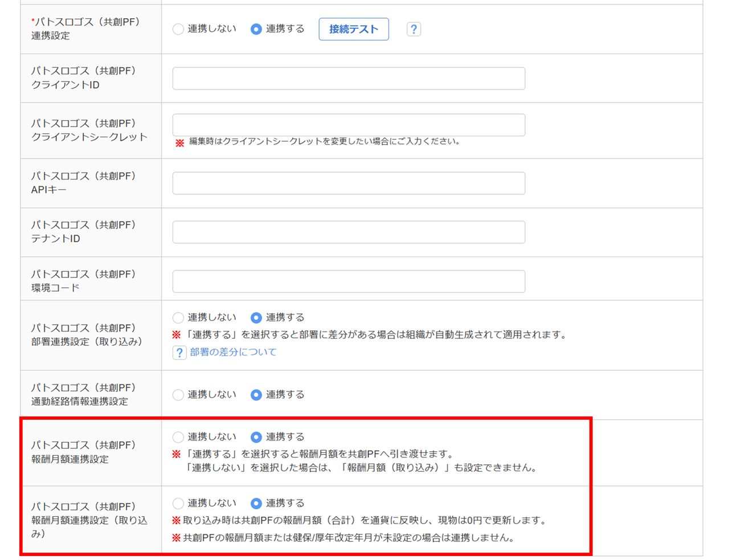The height and width of the screenshot is (560, 729).
Task: Choose 連携する for 部署連携設定（取り込み）
Action: click(x=256, y=318)
